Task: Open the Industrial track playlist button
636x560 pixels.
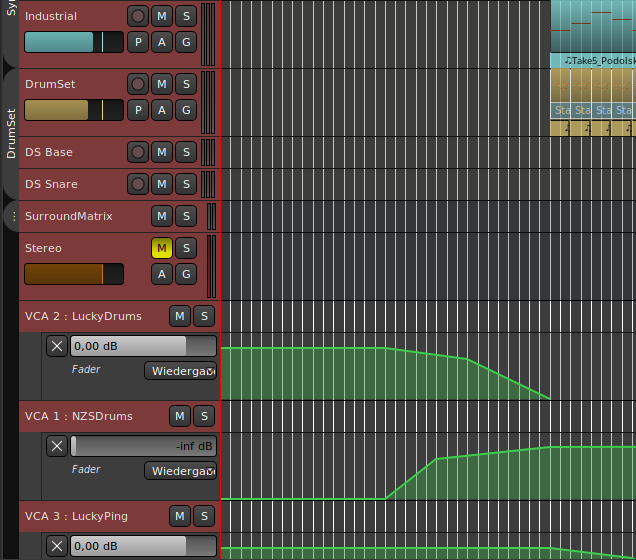Action: (x=138, y=42)
